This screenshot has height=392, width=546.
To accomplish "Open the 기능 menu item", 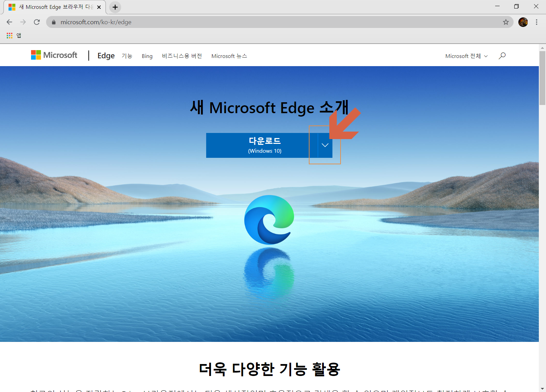I will click(x=127, y=56).
